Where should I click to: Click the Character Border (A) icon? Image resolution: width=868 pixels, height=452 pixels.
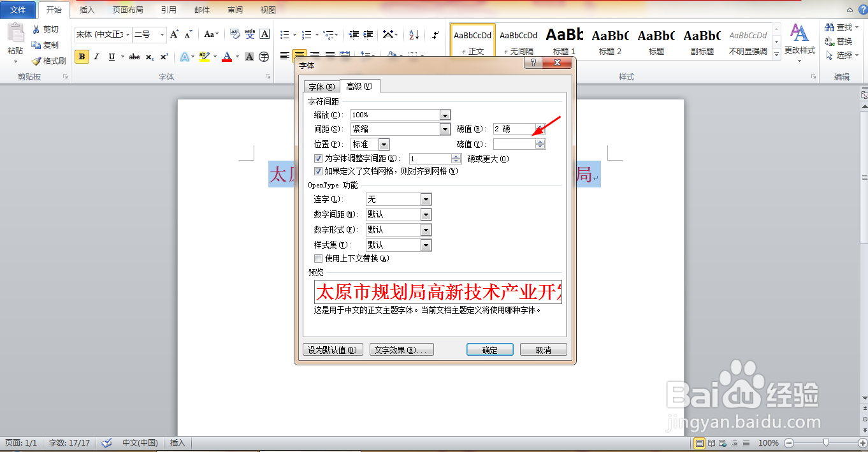(x=265, y=34)
